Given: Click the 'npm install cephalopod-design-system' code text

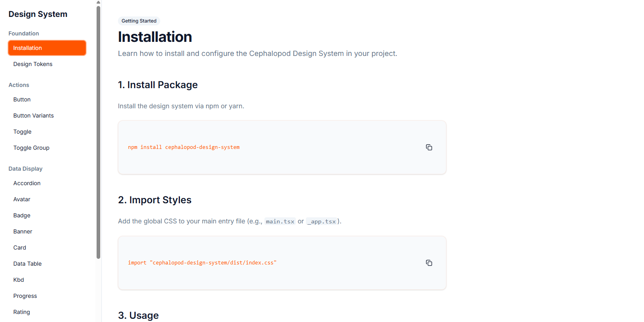Looking at the screenshot, I should 184,147.
